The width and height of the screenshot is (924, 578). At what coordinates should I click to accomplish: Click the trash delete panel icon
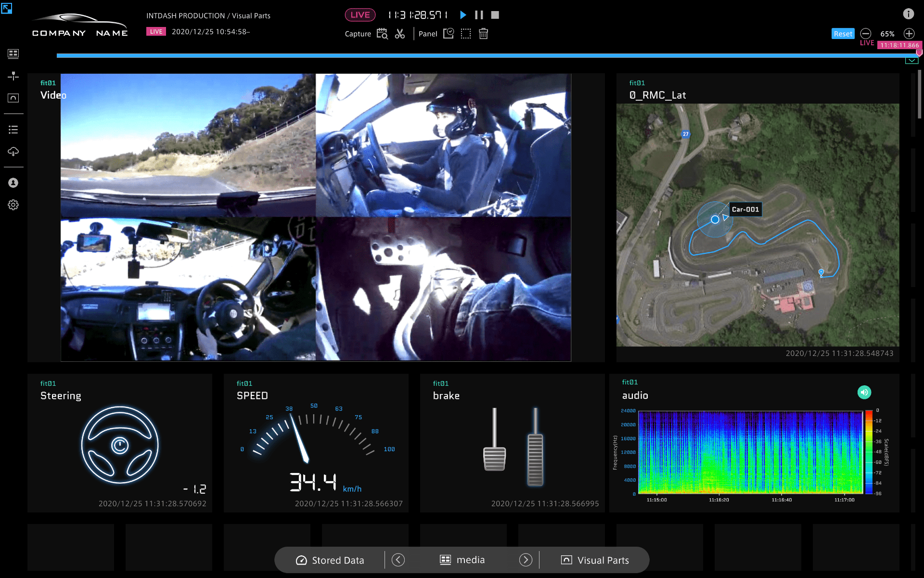[x=484, y=34]
